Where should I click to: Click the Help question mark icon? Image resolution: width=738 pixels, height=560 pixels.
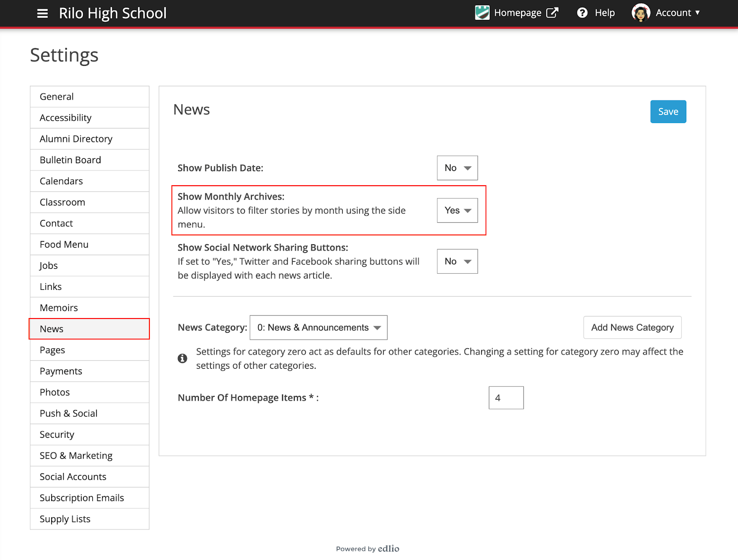(583, 13)
